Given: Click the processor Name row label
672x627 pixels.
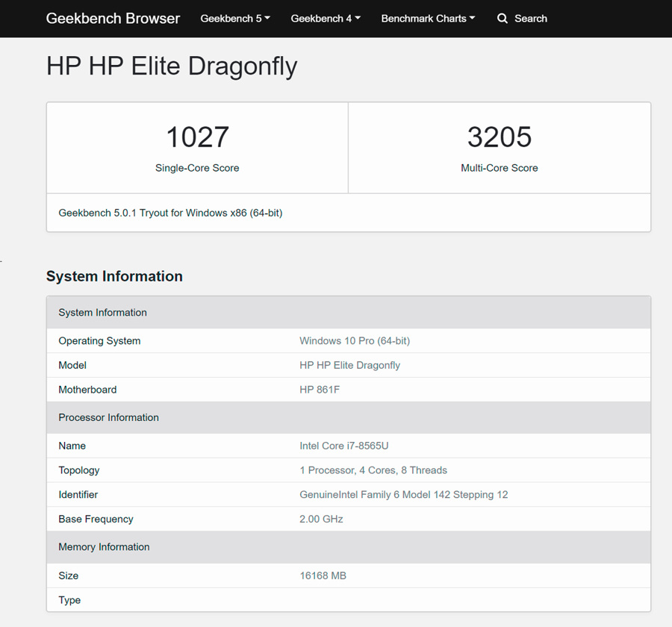Looking at the screenshot, I should coord(72,446).
